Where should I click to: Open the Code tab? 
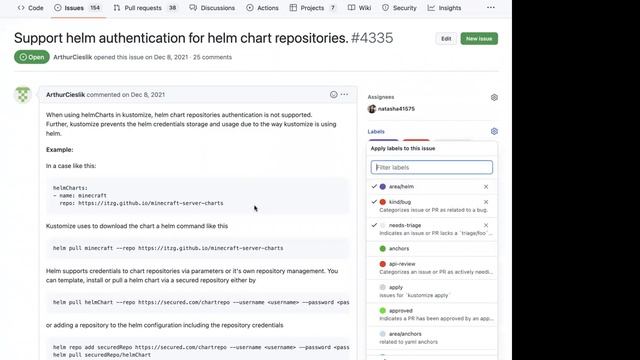point(31,8)
